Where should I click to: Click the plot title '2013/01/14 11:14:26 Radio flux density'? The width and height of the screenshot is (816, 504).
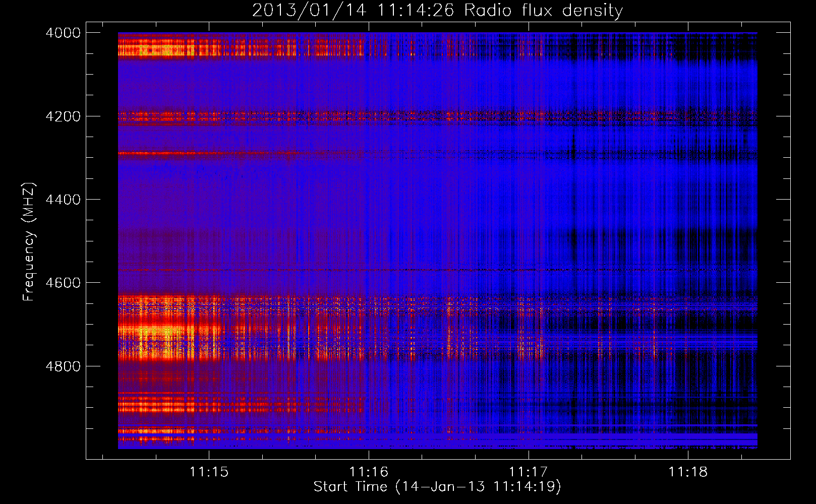437,10
